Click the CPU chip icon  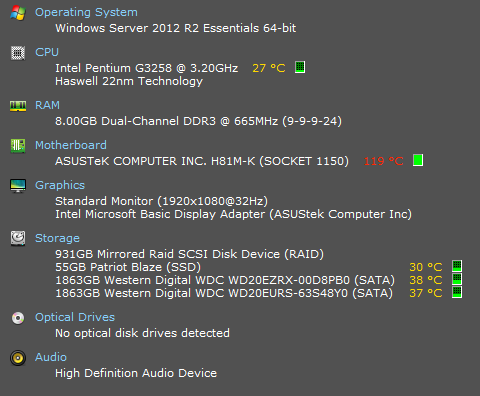tap(18, 53)
